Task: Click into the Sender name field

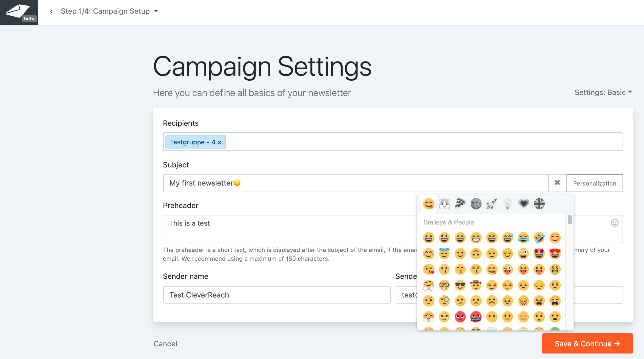Action: coord(277,295)
